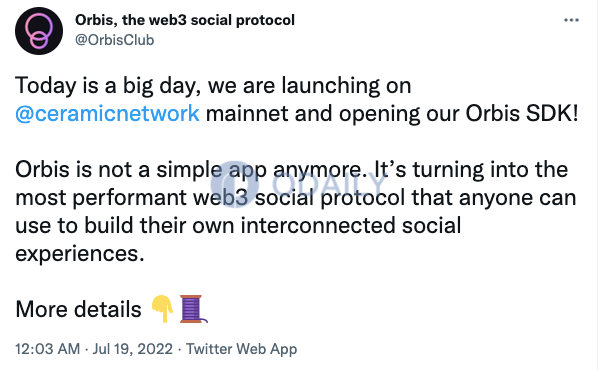Image resolution: width=599 pixels, height=370 pixels.
Task: Click 'most performant' in the tweet body
Action: tap(101, 198)
